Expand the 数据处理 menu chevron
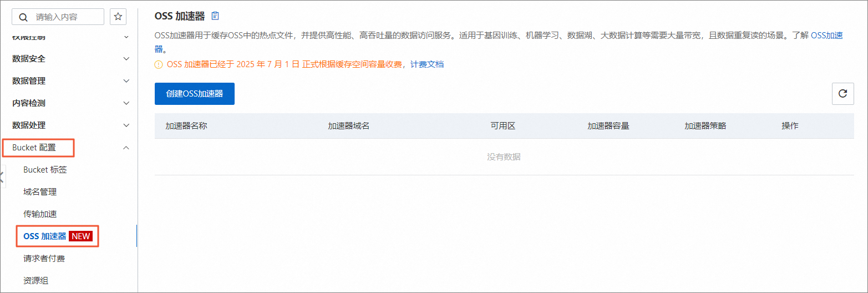This screenshot has height=293, width=868. (x=126, y=125)
